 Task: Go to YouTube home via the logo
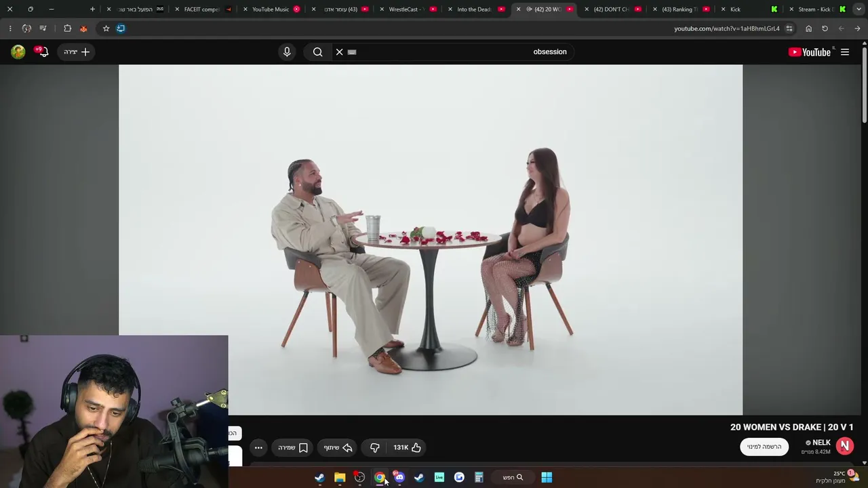(810, 52)
